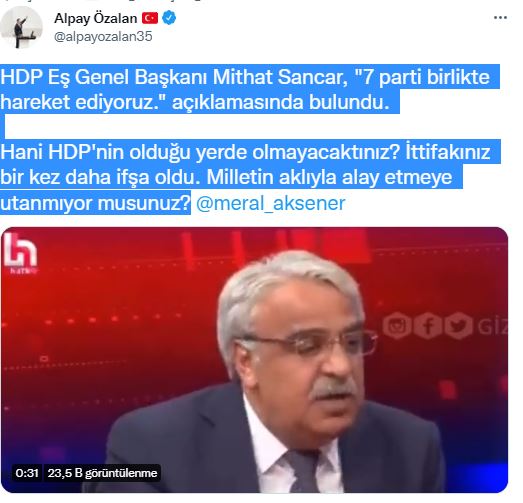Play the embedded tweet video
The width and height of the screenshot is (523, 503).
(x=254, y=360)
